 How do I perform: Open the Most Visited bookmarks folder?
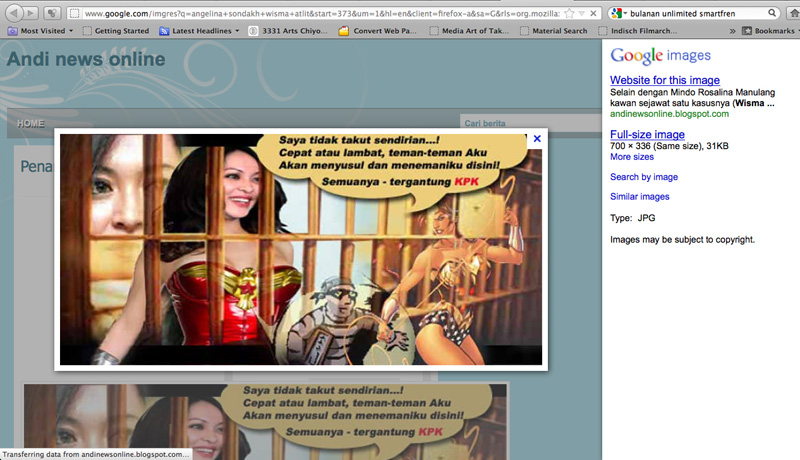pyautogui.click(x=40, y=31)
